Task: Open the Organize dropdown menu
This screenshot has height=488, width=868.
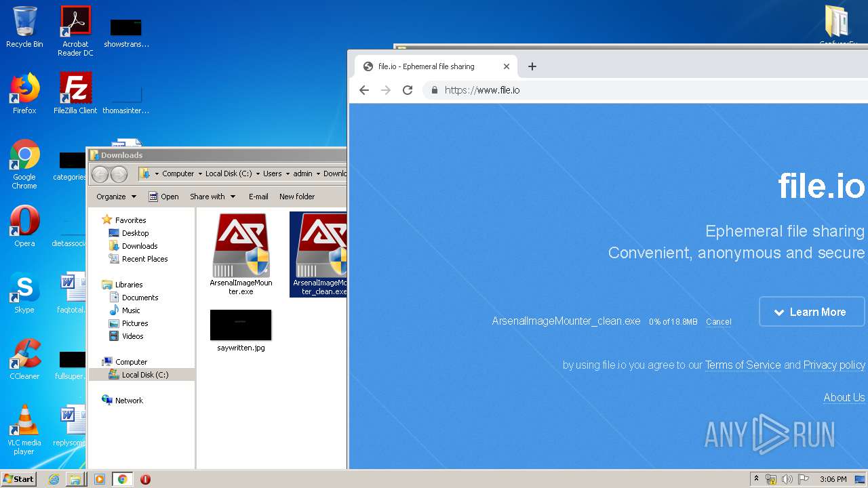Action: tap(116, 197)
